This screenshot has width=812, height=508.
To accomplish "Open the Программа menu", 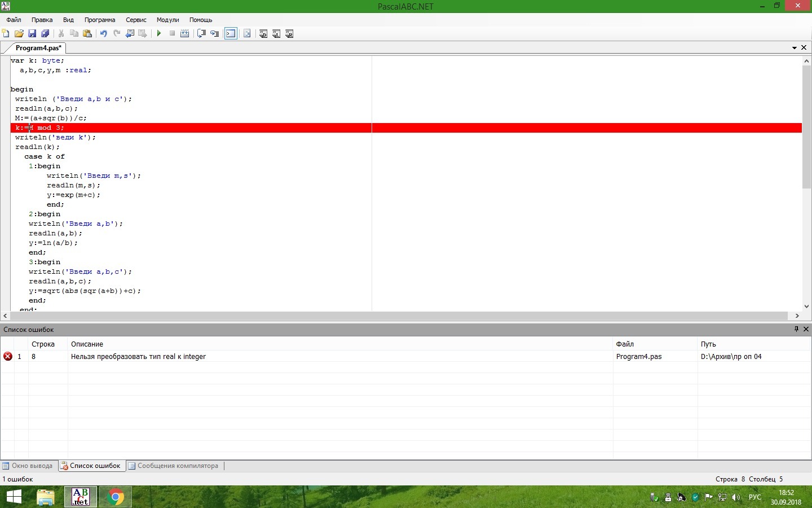I will coord(100,20).
